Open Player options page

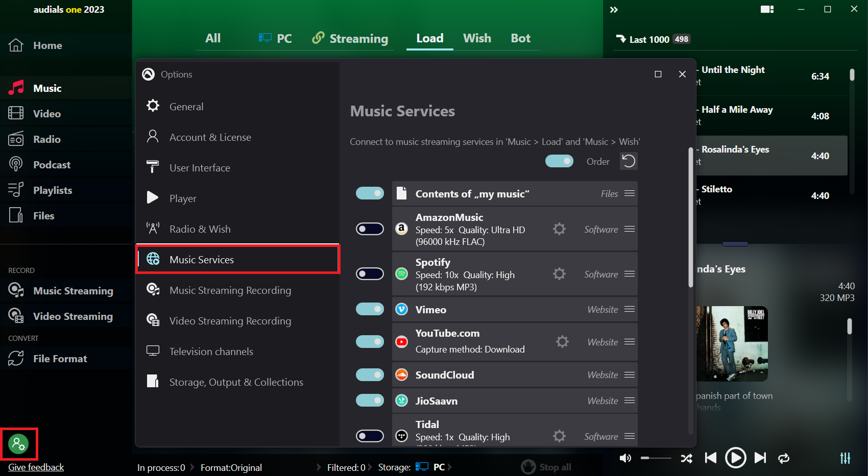tap(237, 198)
